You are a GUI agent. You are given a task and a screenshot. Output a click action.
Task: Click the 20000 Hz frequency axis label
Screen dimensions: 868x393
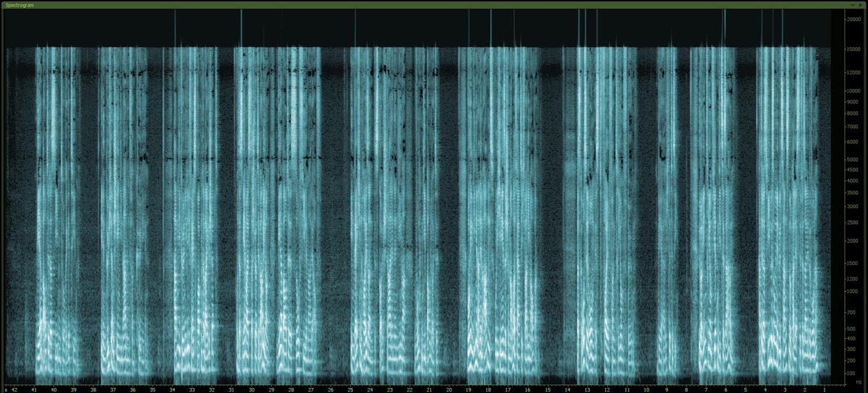point(854,20)
